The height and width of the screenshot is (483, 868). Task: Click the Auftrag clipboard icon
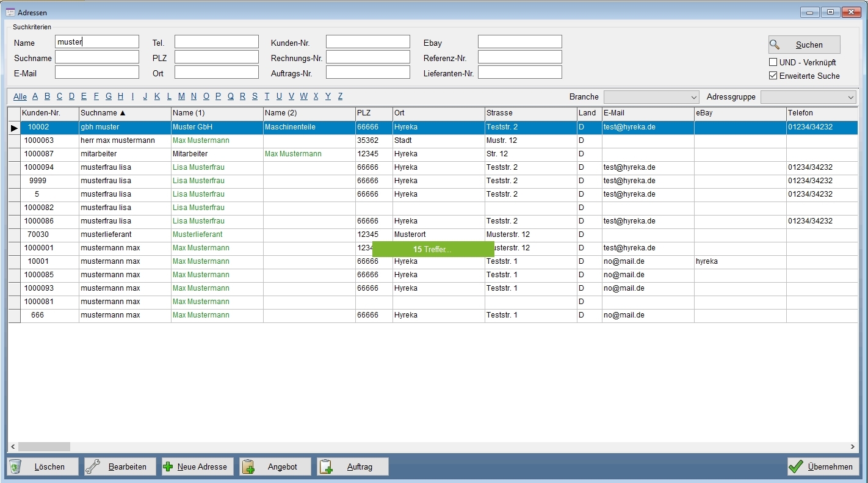coord(325,467)
